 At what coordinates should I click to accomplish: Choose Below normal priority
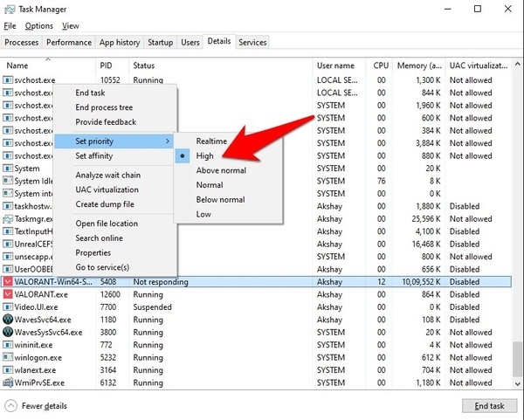click(220, 199)
